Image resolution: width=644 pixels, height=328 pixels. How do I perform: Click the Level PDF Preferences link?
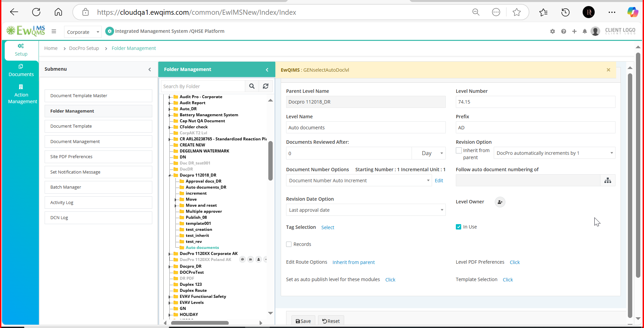click(x=515, y=262)
